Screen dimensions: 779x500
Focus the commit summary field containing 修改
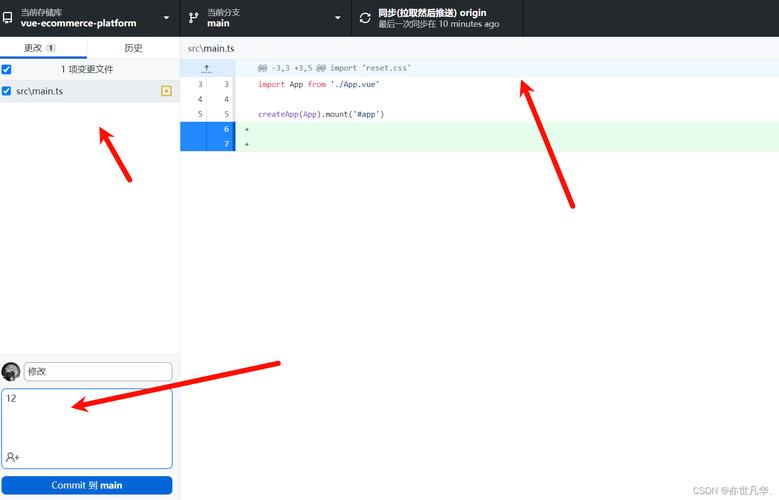click(x=98, y=371)
